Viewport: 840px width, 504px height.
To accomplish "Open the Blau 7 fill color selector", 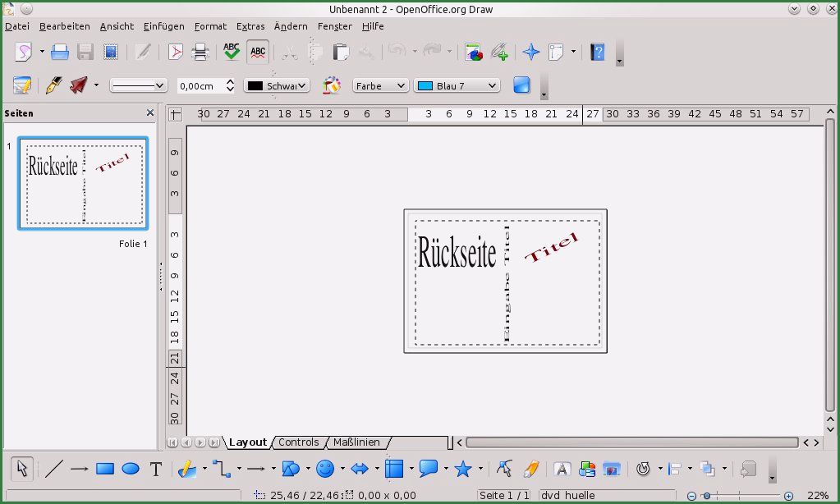I will click(457, 85).
